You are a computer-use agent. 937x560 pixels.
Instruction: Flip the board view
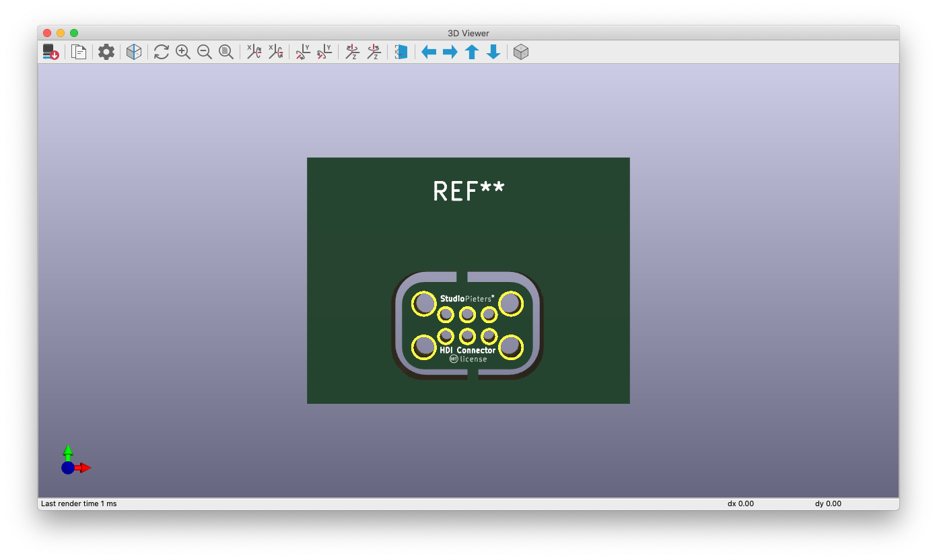click(x=401, y=52)
